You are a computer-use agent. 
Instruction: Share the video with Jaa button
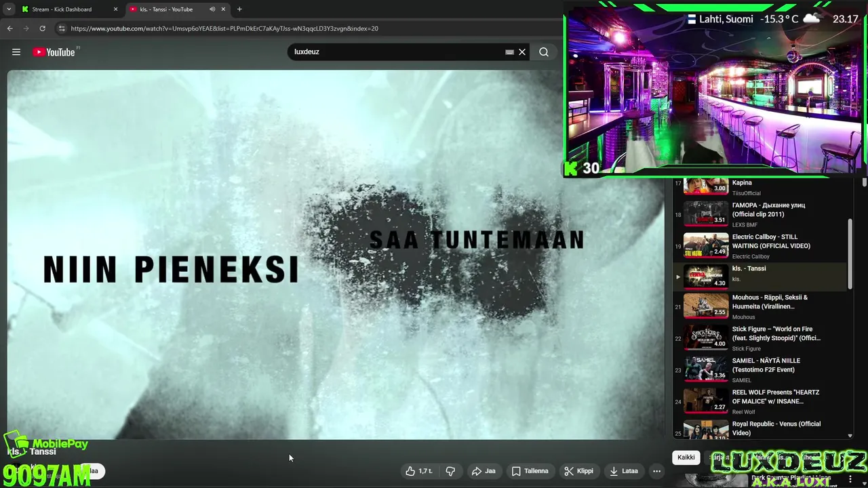pos(484,471)
